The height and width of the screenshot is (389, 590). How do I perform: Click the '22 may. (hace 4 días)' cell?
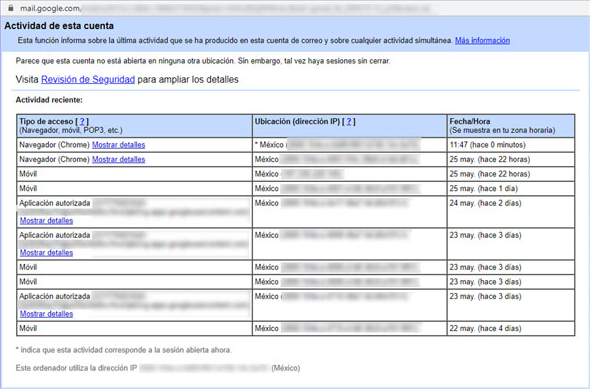coord(511,328)
